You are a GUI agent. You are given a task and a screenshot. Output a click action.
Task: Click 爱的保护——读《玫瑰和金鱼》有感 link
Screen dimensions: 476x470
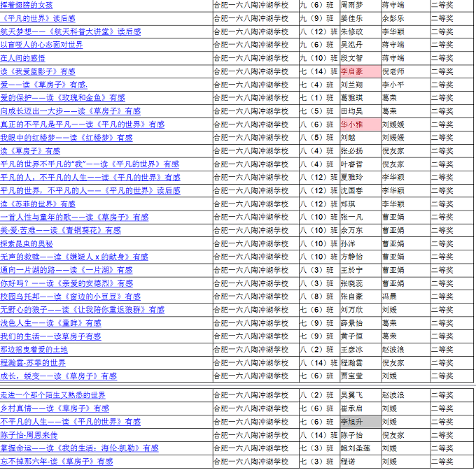(x=62, y=98)
